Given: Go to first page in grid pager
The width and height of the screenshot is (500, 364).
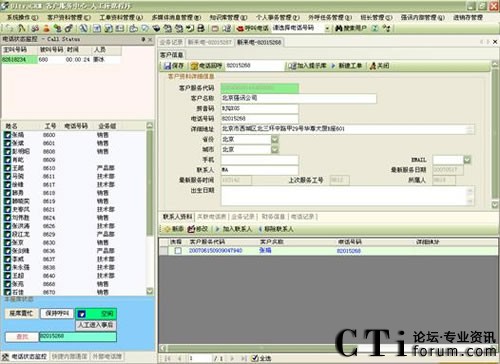Looking at the screenshot, I should 168,358.
